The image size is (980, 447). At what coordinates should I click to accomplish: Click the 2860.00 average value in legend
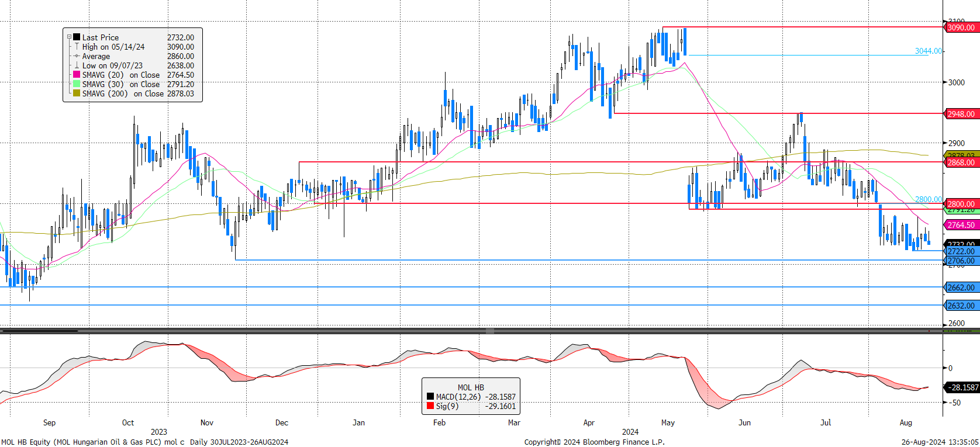(181, 56)
